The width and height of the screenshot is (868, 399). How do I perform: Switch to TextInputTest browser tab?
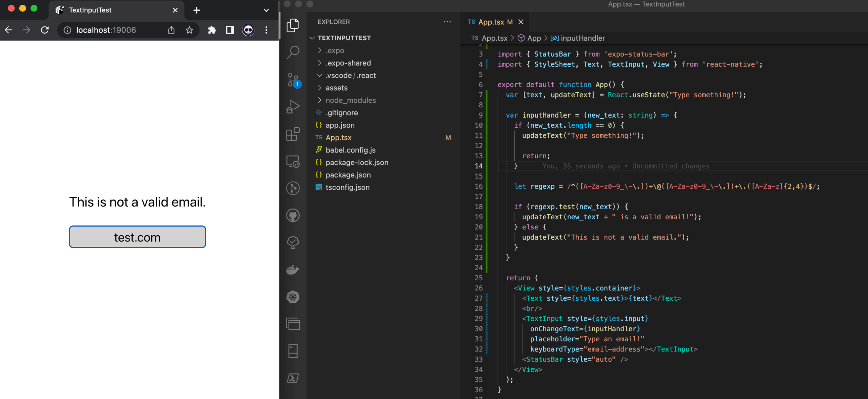[90, 10]
